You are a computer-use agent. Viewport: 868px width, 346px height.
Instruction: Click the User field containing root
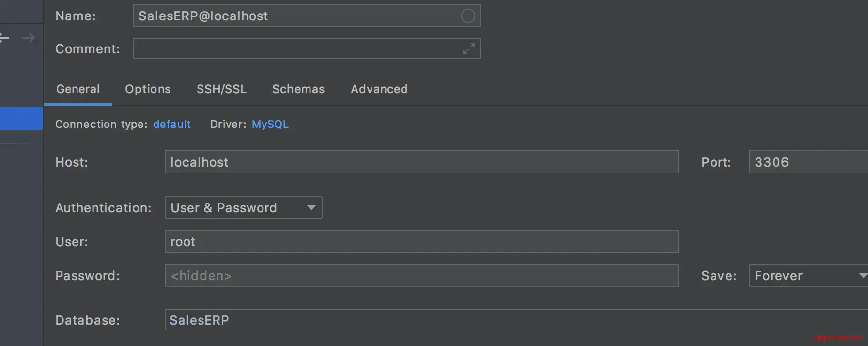pyautogui.click(x=421, y=242)
